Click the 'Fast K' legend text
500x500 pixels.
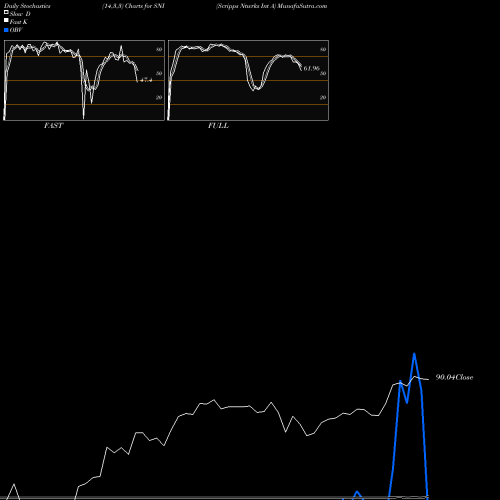tap(19, 22)
